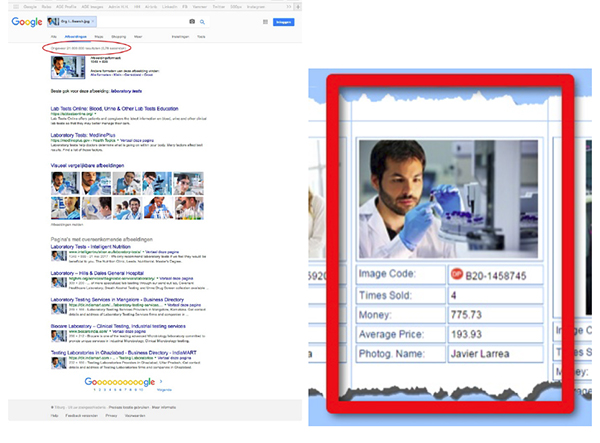Open the Lab Tests Online result link
Viewport: 600px width, 443px height.
(115, 107)
